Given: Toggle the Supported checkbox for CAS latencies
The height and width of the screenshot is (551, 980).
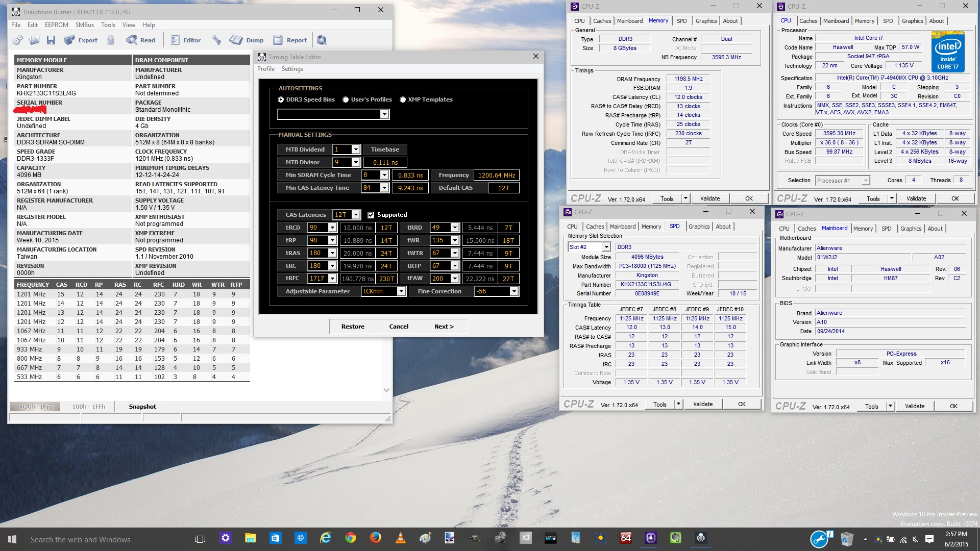Looking at the screenshot, I should 371,215.
